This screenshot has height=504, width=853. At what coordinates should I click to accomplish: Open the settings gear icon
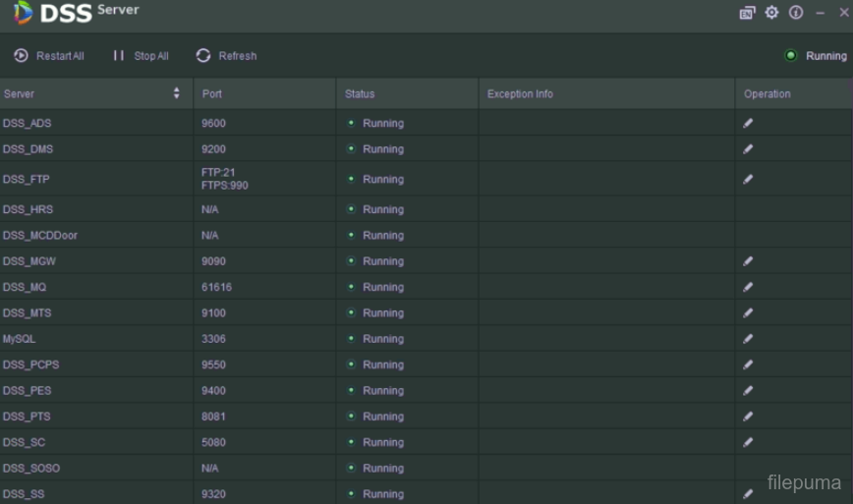click(771, 13)
